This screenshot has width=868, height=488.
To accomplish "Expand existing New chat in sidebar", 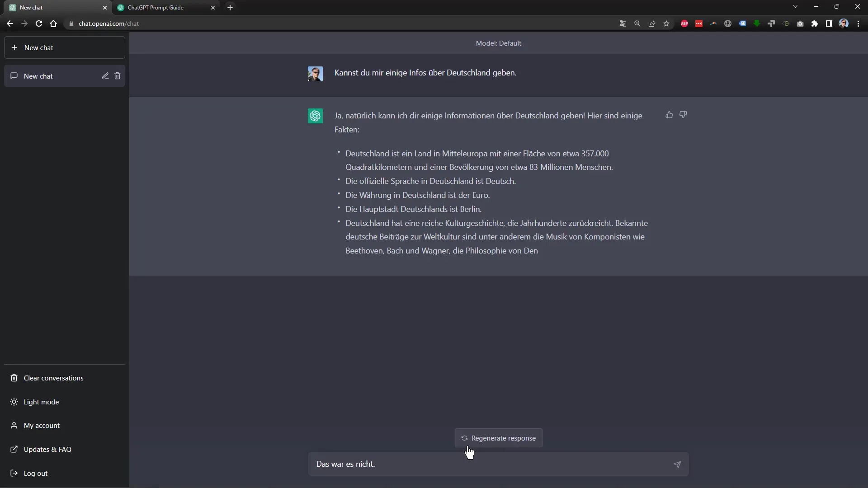I will (x=38, y=75).
